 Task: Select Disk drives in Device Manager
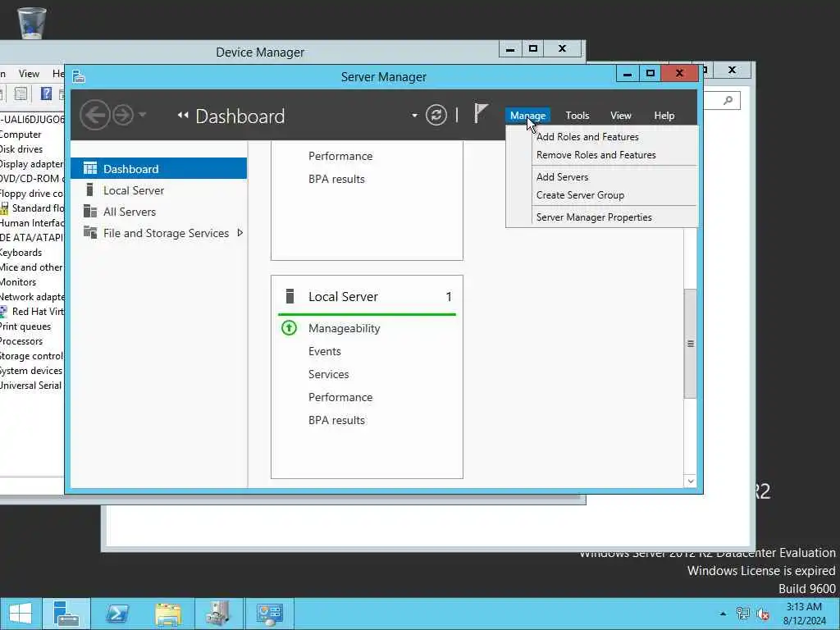[x=21, y=149]
